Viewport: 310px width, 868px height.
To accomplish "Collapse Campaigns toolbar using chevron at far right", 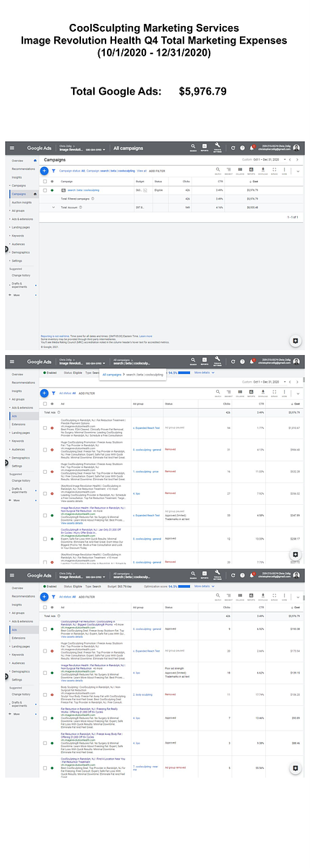I will point(298,171).
